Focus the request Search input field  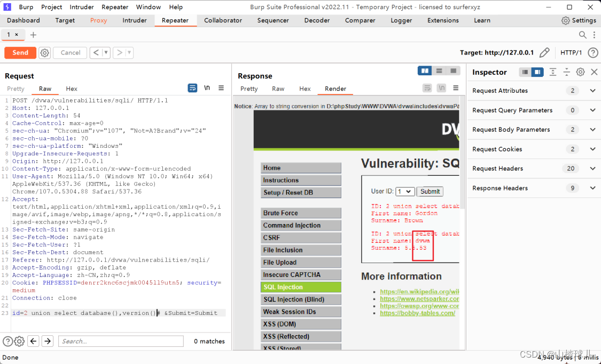pyautogui.click(x=121, y=341)
